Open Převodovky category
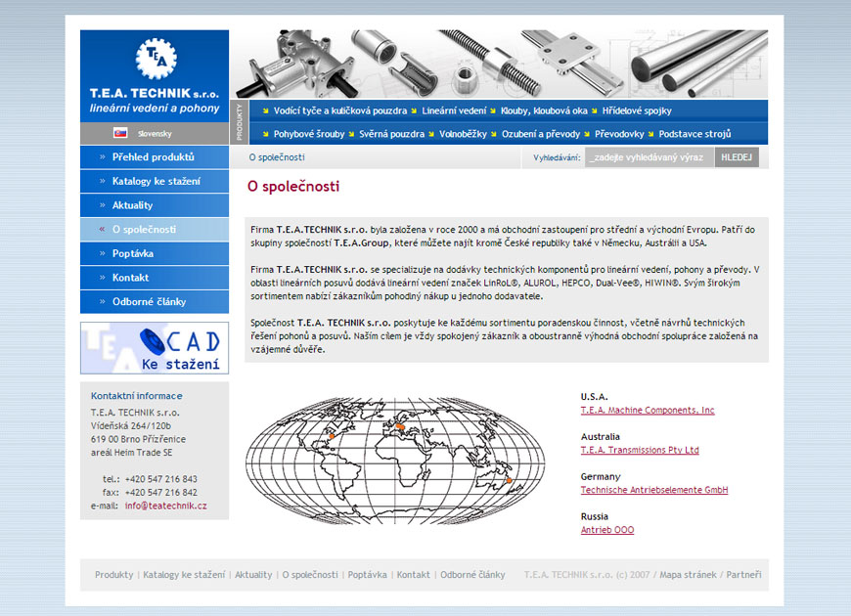851x616 pixels. tap(619, 134)
